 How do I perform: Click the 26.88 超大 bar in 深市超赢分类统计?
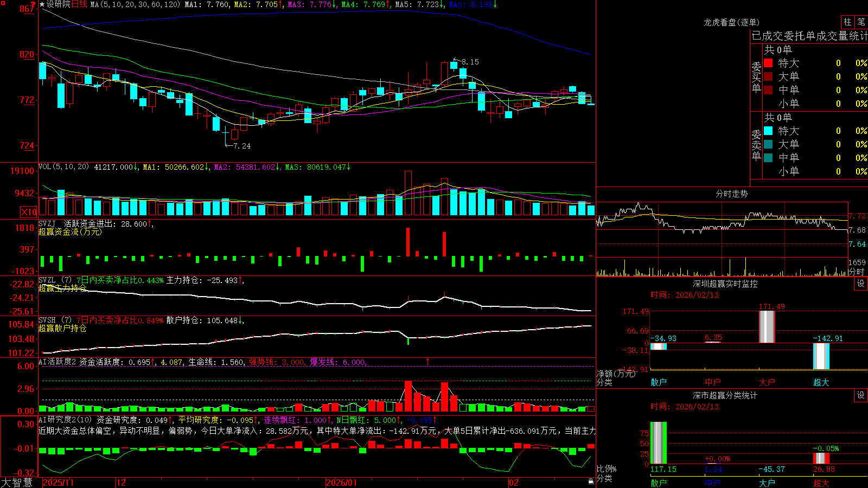point(821,458)
